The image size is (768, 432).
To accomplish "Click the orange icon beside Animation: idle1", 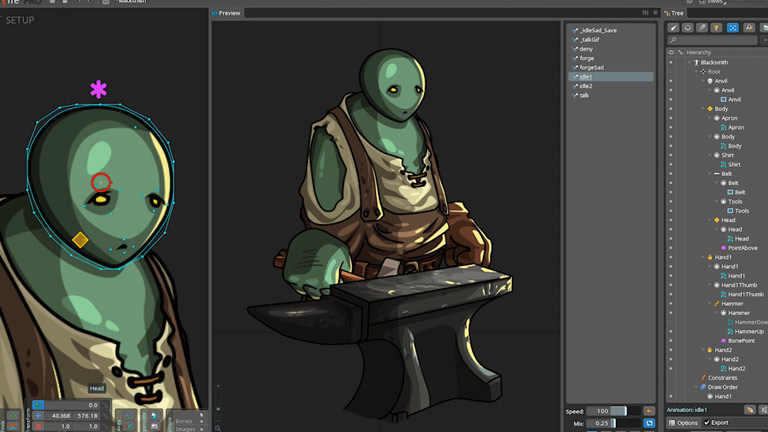I will pos(750,409).
